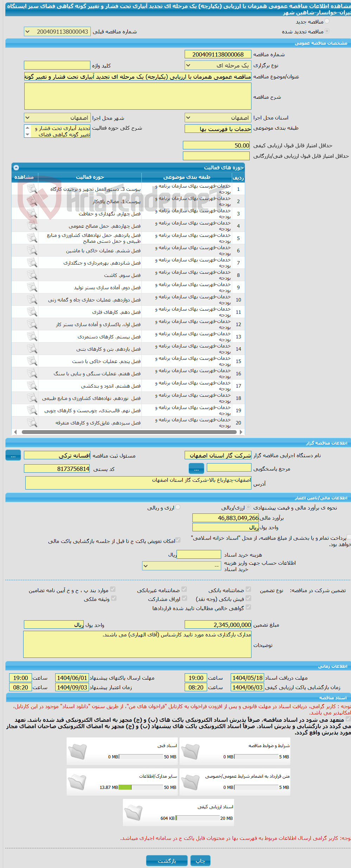Sort by طبقه بندی موضوعی column header
Image resolution: width=351 pixels, height=868 pixels.
(x=186, y=177)
